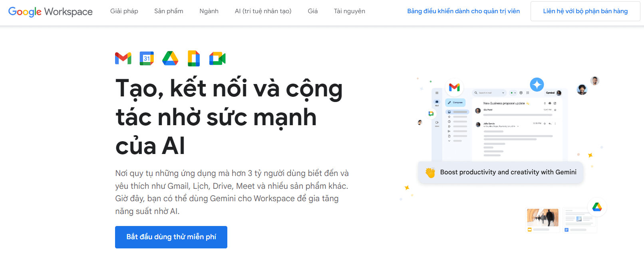This screenshot has height=264, width=644.
Task: Select the Giá menu item
Action: [313, 11]
